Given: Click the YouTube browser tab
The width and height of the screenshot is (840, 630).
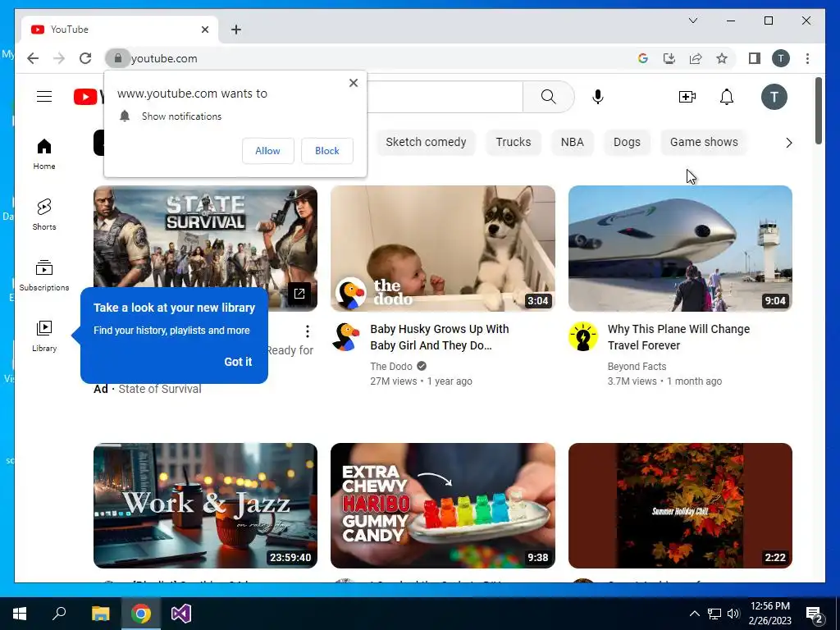Looking at the screenshot, I should [120, 30].
